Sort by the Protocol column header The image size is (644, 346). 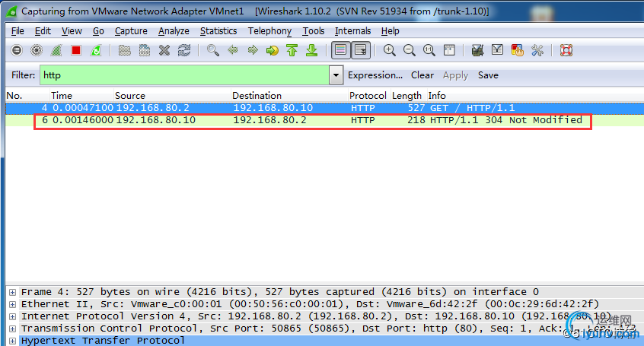click(x=368, y=96)
